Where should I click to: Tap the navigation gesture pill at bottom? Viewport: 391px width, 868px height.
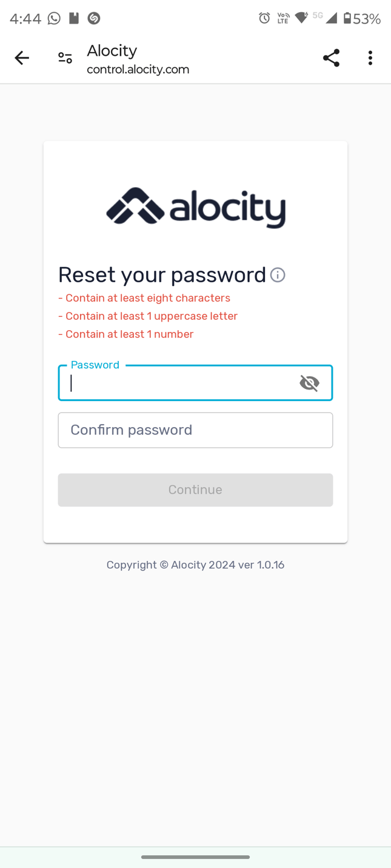(x=195, y=857)
